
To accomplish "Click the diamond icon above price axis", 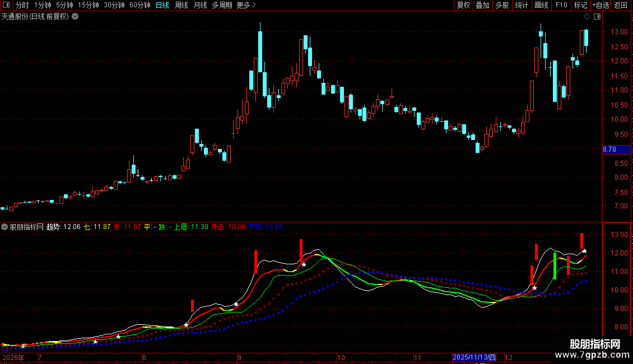I will point(587,17).
